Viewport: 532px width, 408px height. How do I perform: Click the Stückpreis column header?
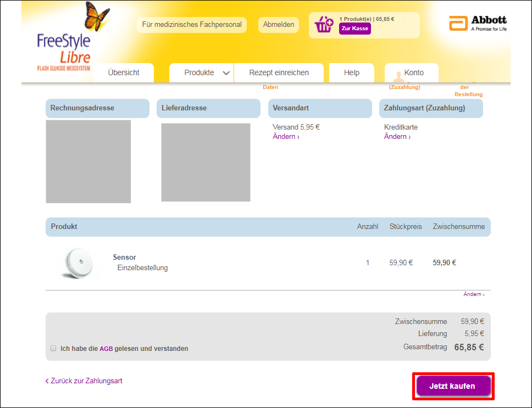(x=406, y=227)
